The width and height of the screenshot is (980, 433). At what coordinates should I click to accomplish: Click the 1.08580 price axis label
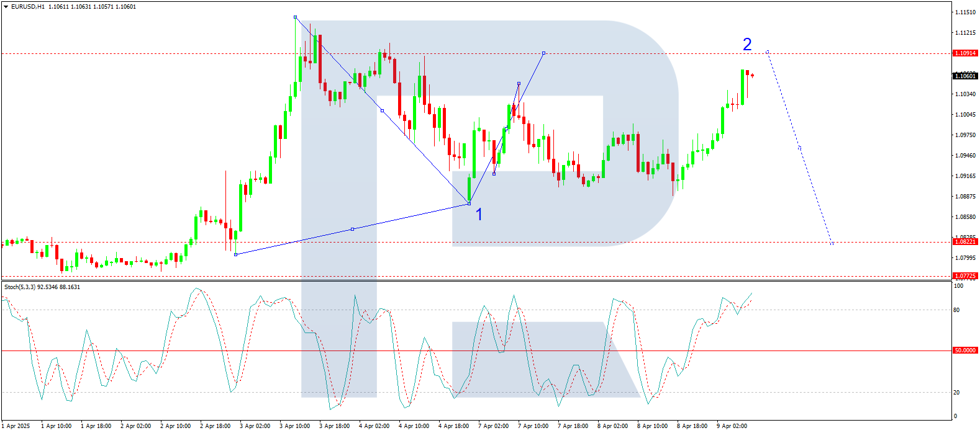pyautogui.click(x=965, y=217)
